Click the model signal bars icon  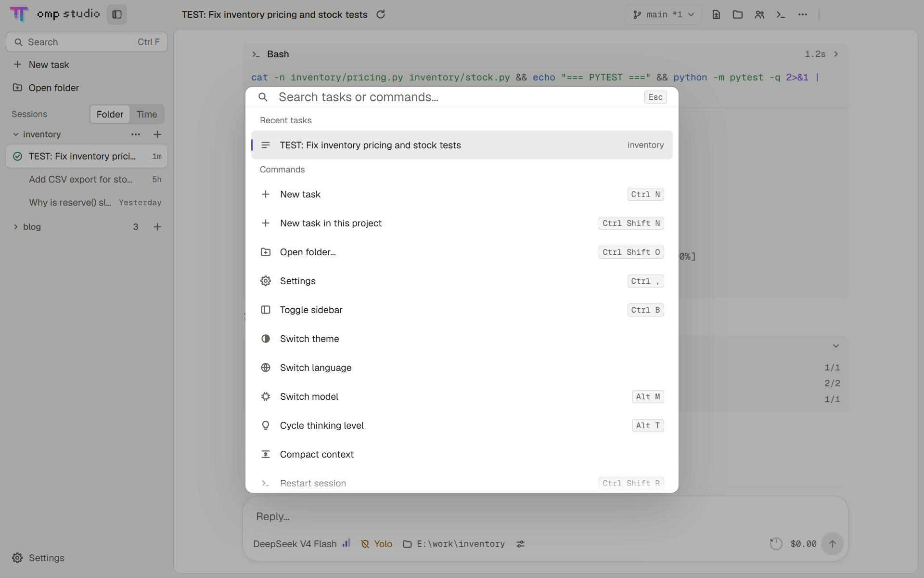346,543
